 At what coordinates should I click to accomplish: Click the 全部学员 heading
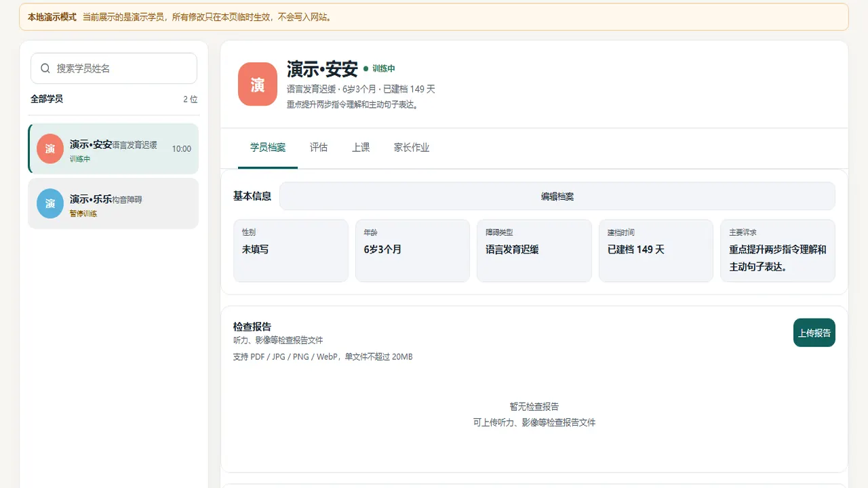click(47, 99)
